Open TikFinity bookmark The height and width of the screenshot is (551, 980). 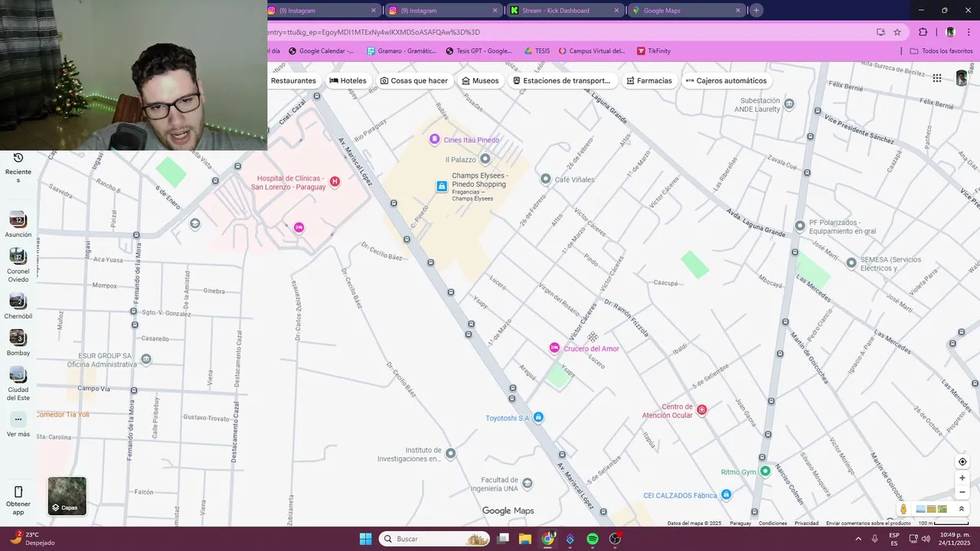654,51
